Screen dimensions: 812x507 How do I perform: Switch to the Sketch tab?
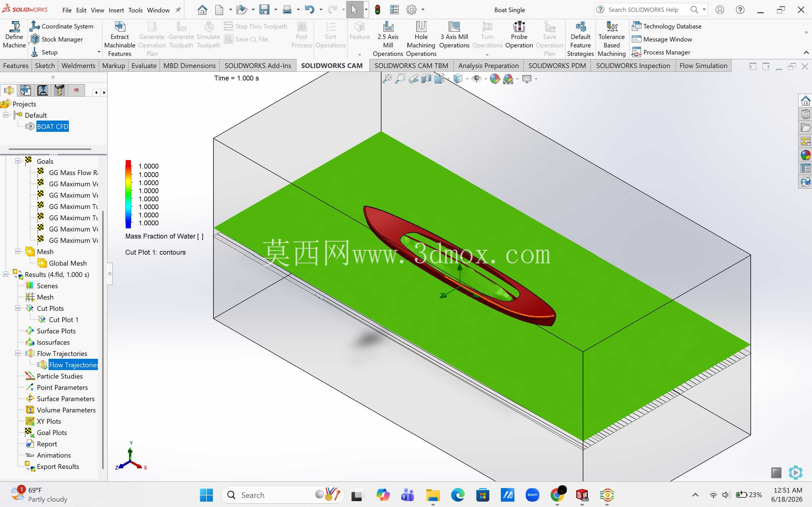click(45, 66)
